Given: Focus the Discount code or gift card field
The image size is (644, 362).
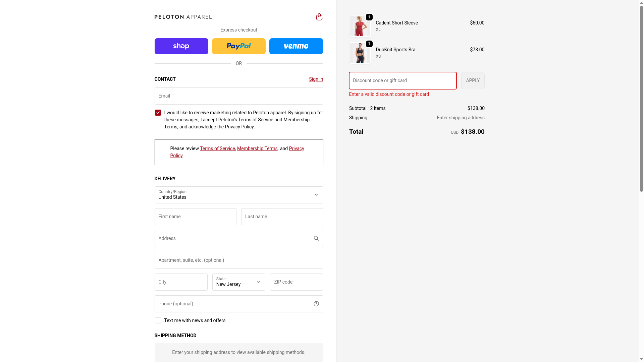Looking at the screenshot, I should (x=402, y=80).
